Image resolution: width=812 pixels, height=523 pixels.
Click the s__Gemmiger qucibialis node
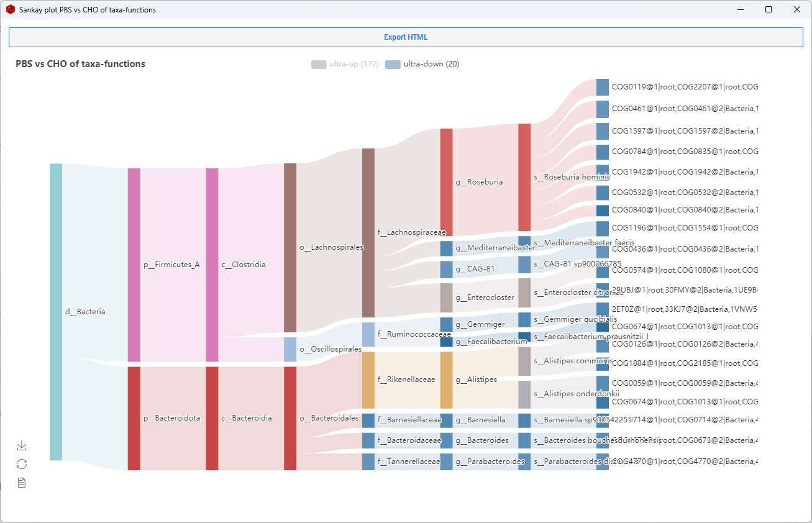coord(524,319)
